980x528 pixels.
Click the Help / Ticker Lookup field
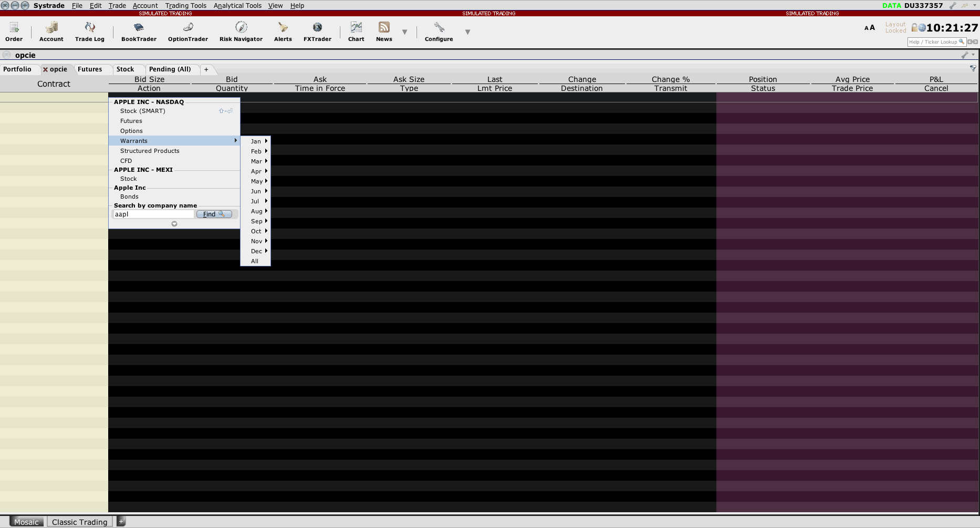(937, 42)
